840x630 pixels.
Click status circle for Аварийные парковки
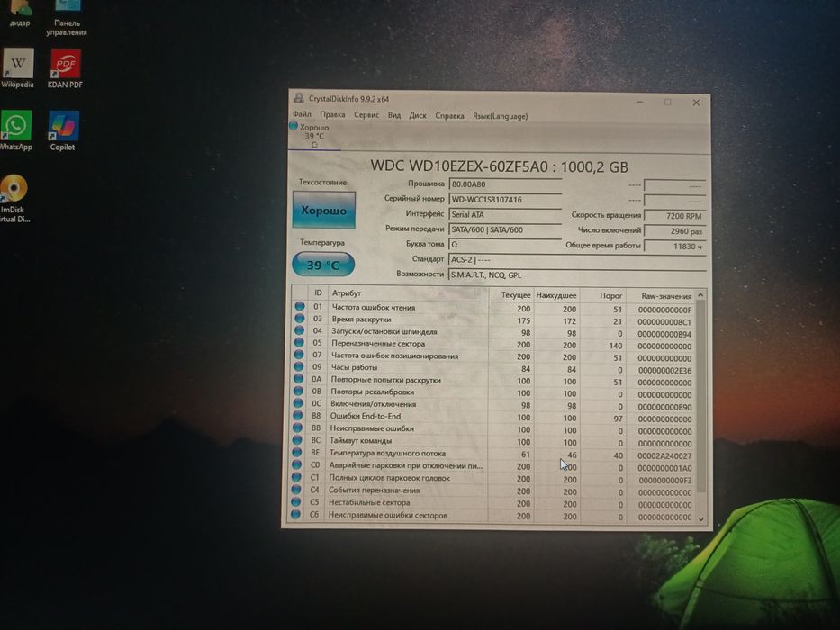tap(297, 464)
